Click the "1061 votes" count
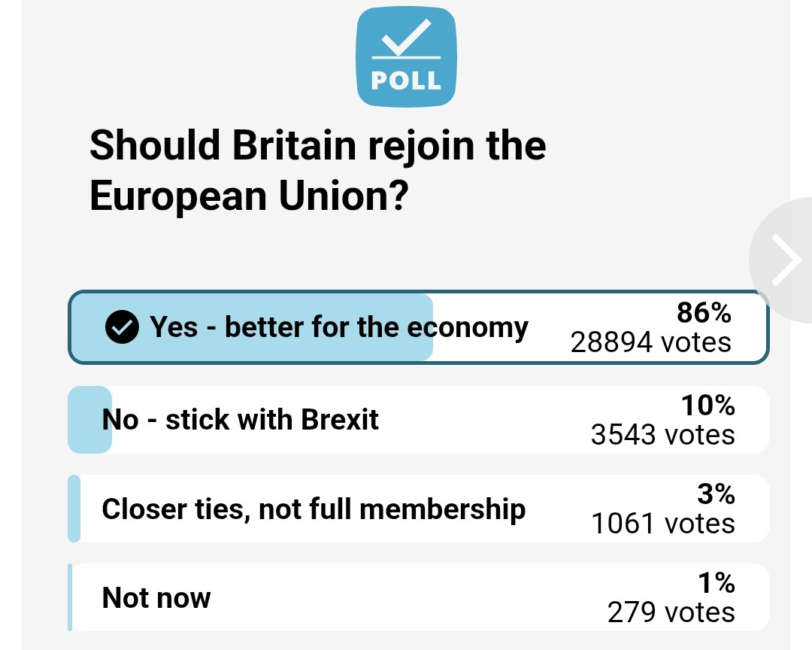Screen dimensions: 812x650 [662, 524]
